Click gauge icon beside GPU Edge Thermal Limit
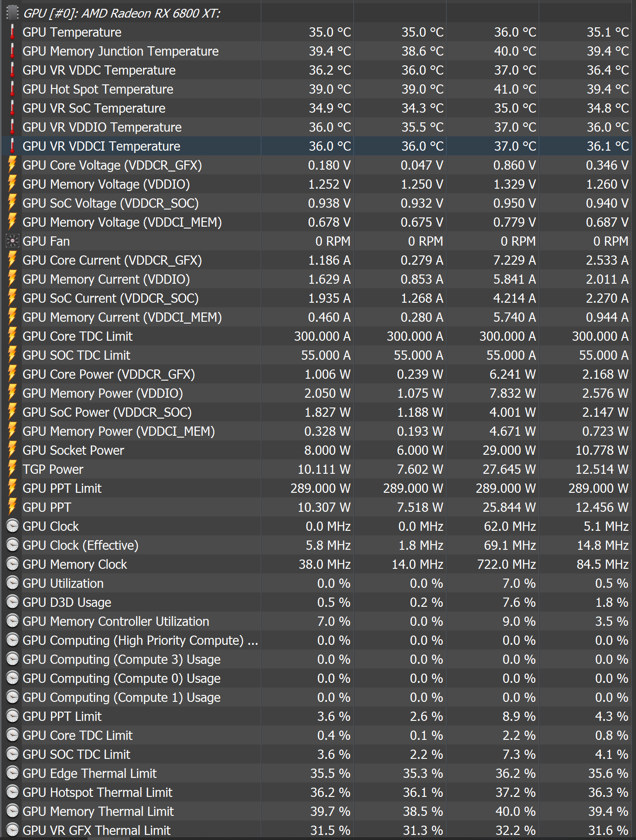Viewport: 636px width, 840px height. (x=13, y=773)
